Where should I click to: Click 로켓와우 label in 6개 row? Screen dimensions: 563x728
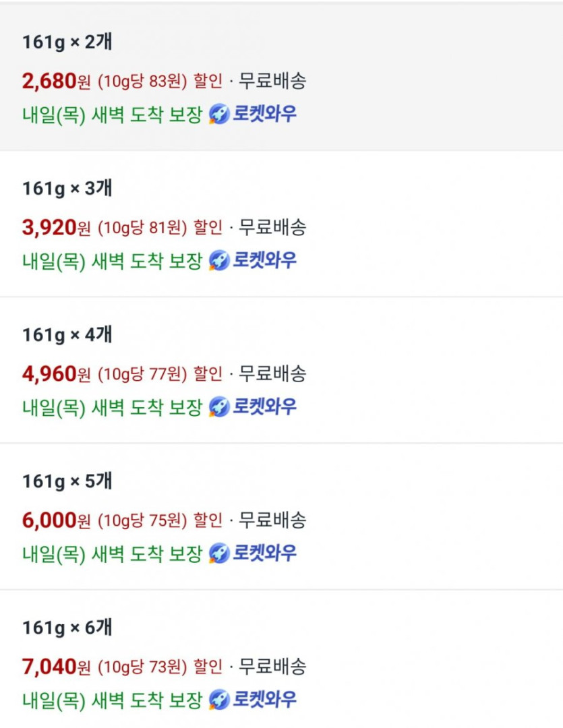pyautogui.click(x=264, y=700)
